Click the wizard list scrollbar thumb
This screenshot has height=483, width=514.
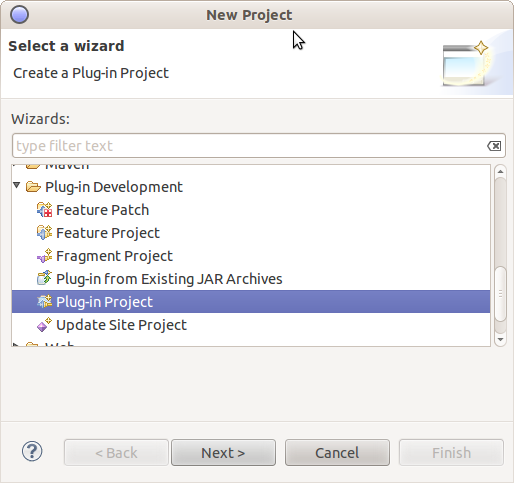pyautogui.click(x=500, y=293)
